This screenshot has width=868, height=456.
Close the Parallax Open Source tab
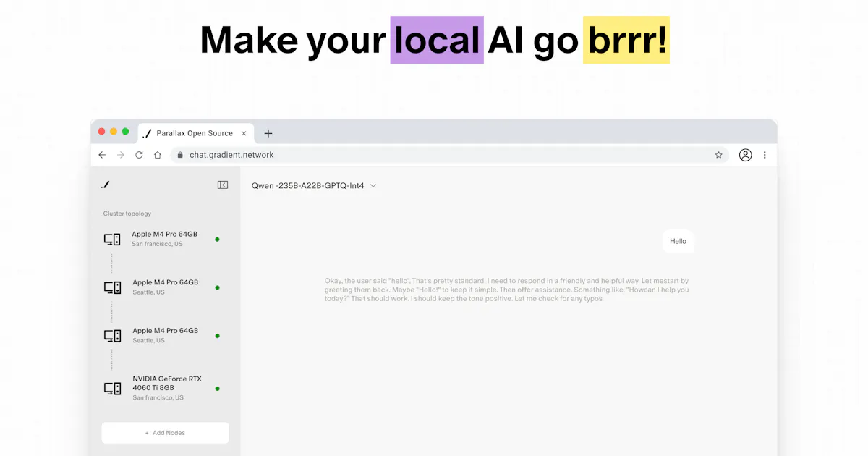point(244,133)
